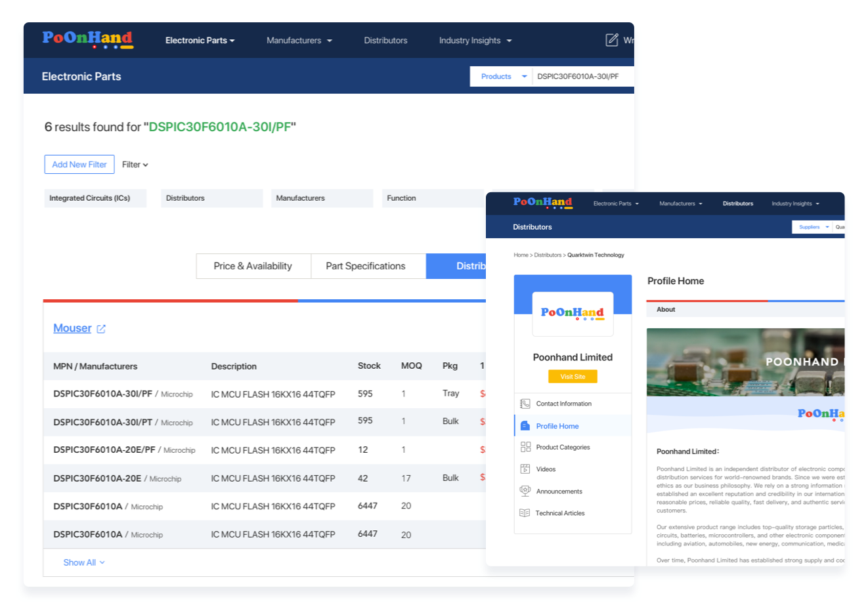Open Suppliers dropdown in Distributors window
868x609 pixels.
tap(814, 227)
